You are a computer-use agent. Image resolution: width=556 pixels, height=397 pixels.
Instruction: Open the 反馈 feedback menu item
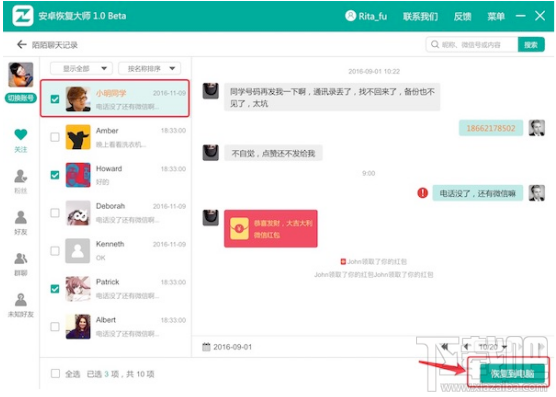[462, 16]
